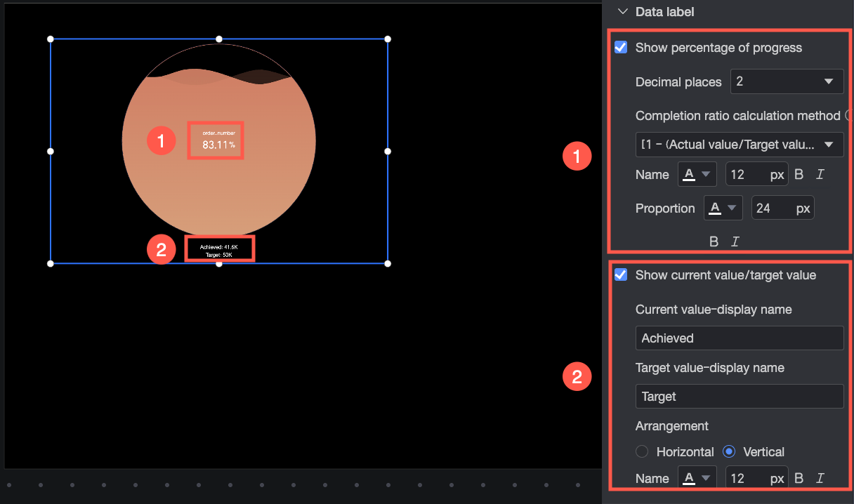Click the "Arrangement" label
The width and height of the screenshot is (854, 504).
pos(672,425)
